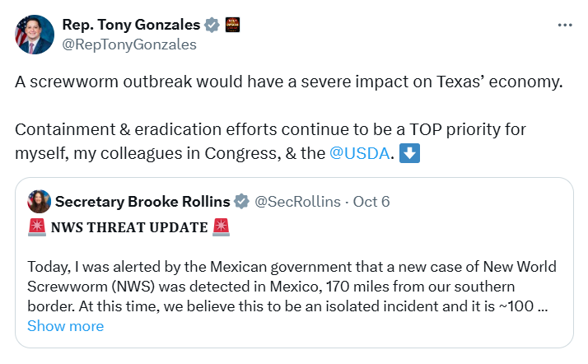
Task: Open the Oct 6 timestamp link
Action: [x=371, y=202]
